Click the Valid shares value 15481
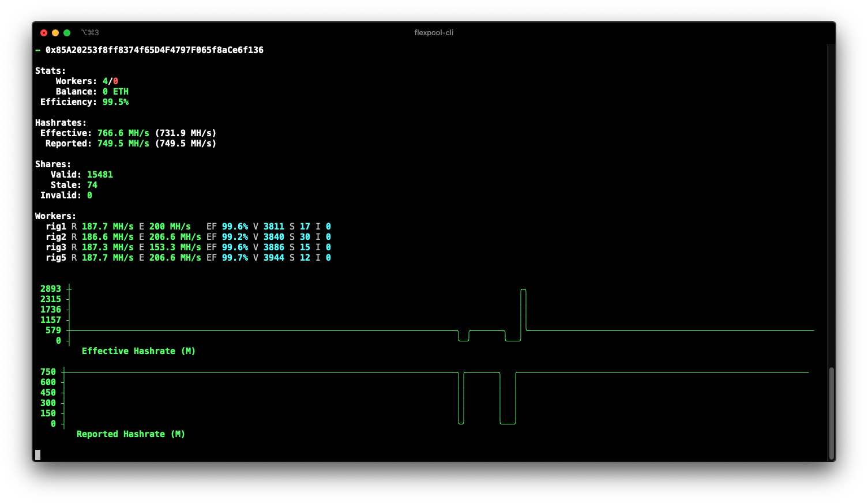This screenshot has width=868, height=504. point(100,175)
